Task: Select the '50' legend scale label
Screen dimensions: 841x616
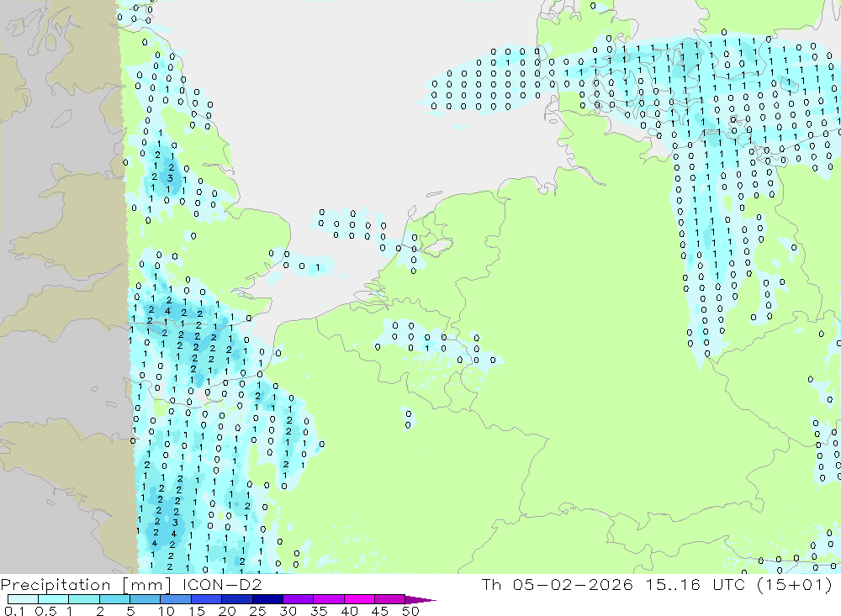Action: [x=410, y=611]
